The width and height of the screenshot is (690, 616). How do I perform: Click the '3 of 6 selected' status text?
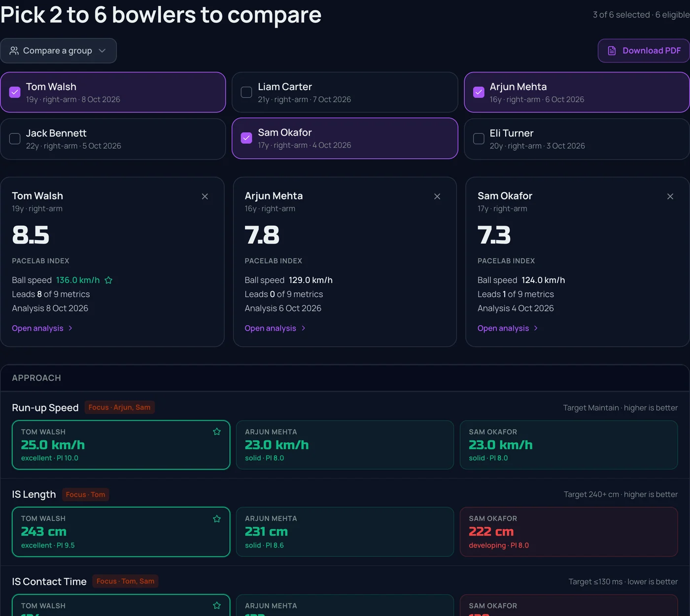pos(621,15)
